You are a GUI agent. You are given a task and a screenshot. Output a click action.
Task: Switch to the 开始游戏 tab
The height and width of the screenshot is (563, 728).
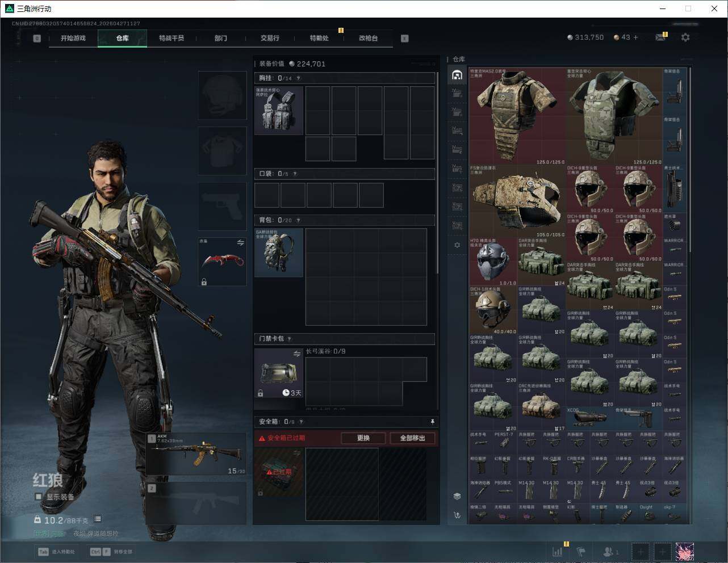[x=73, y=38]
